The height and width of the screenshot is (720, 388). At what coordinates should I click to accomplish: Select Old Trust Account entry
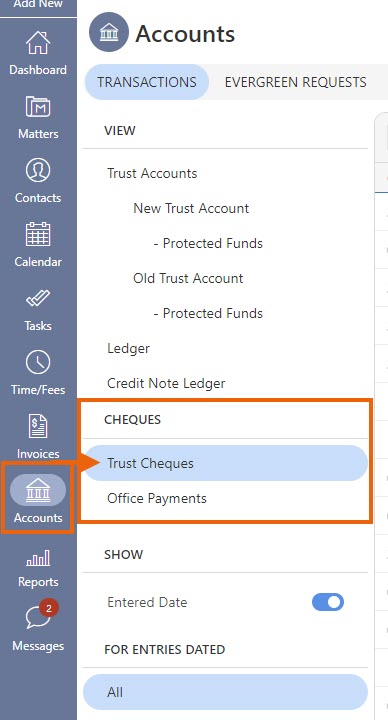point(188,278)
